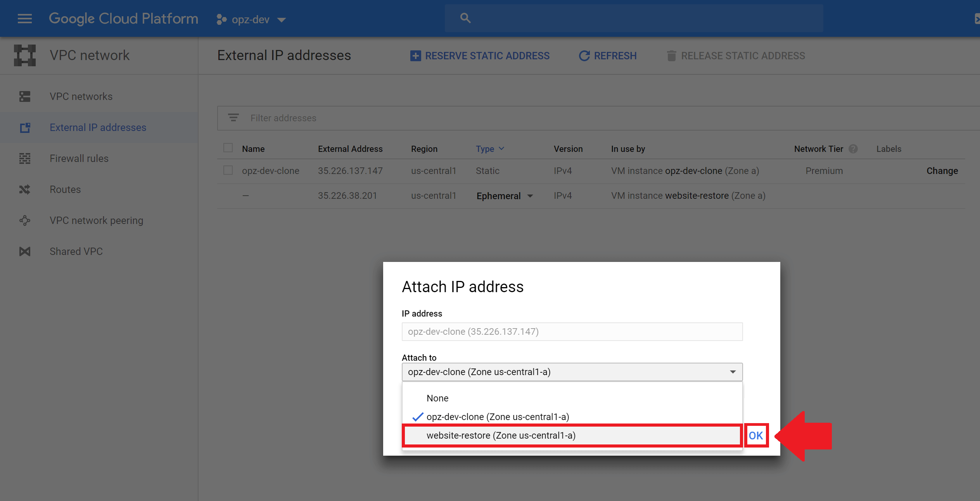980x501 pixels.
Task: Toggle the select-all checkbox in table header
Action: pyautogui.click(x=228, y=148)
